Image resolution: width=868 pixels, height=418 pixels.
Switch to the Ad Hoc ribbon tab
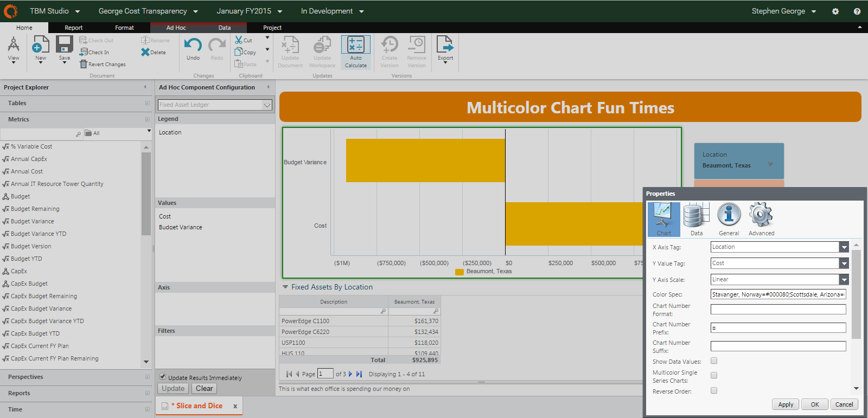click(x=176, y=28)
